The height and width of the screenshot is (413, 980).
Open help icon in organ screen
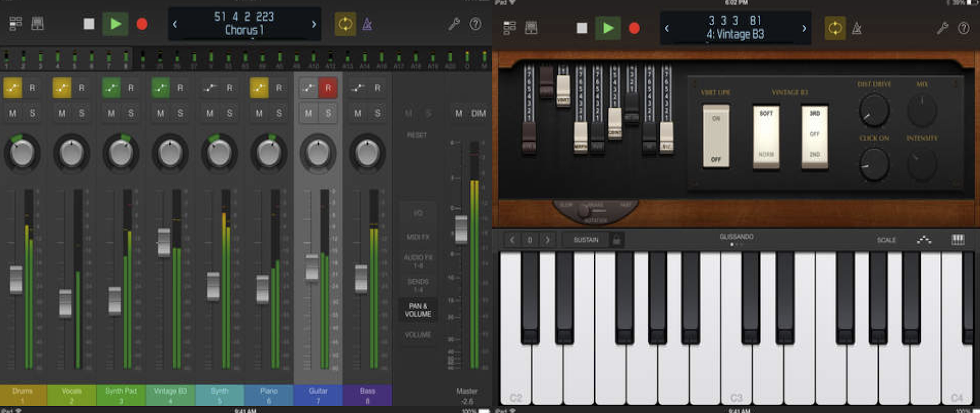(x=963, y=28)
